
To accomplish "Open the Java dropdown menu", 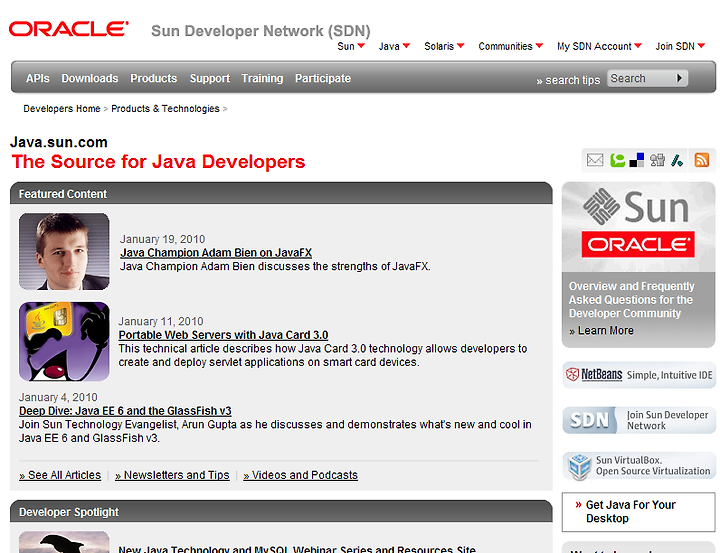I will pyautogui.click(x=394, y=46).
